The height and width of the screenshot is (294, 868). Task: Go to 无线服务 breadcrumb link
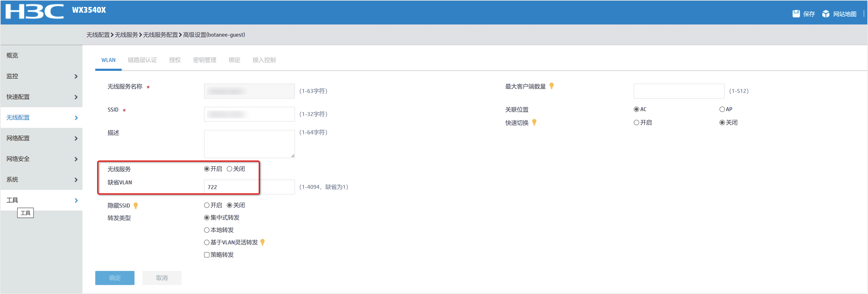[126, 35]
